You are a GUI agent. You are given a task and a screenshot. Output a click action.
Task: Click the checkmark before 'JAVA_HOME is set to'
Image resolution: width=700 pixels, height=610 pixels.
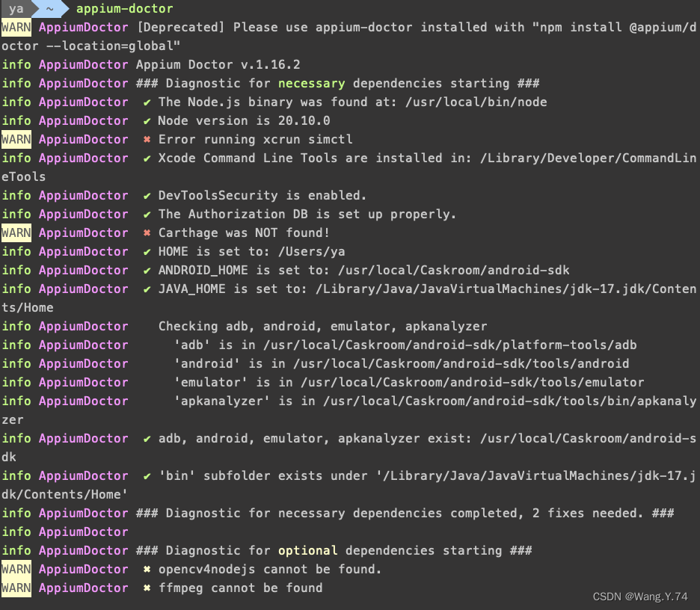pyautogui.click(x=147, y=289)
